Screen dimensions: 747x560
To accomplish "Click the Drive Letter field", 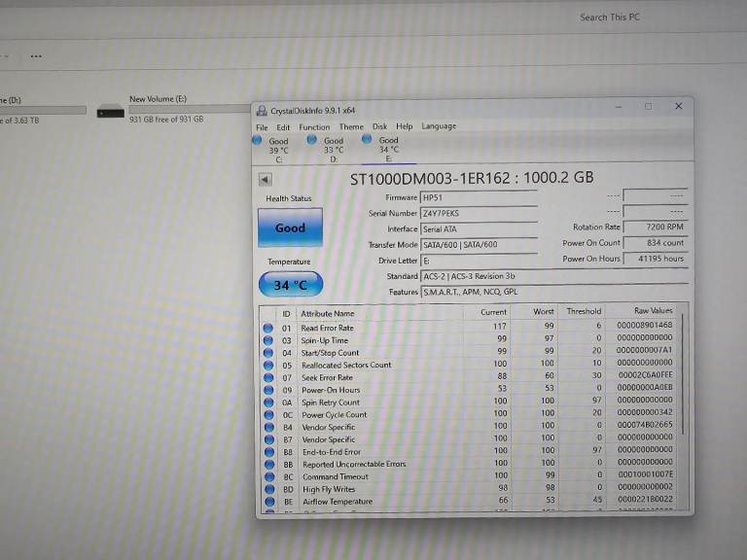I will [x=479, y=261].
